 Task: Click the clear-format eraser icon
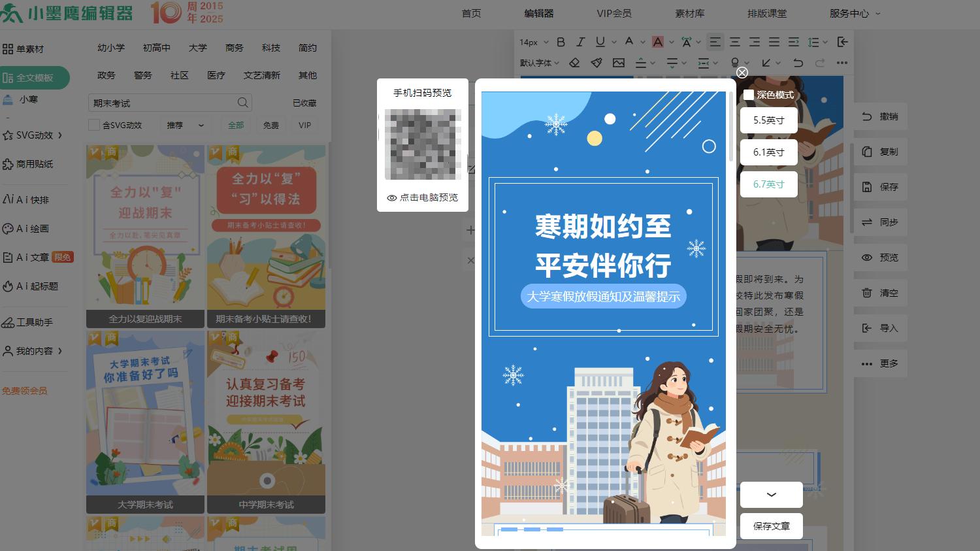[x=575, y=63]
